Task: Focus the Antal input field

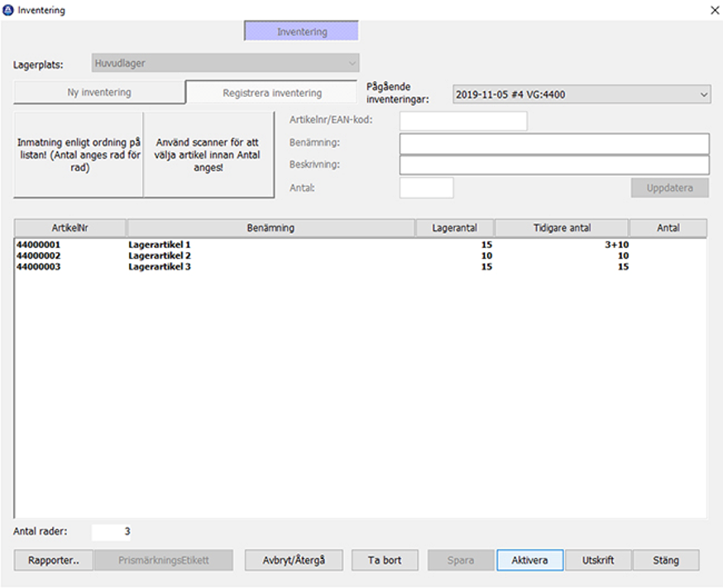Action: point(426,188)
